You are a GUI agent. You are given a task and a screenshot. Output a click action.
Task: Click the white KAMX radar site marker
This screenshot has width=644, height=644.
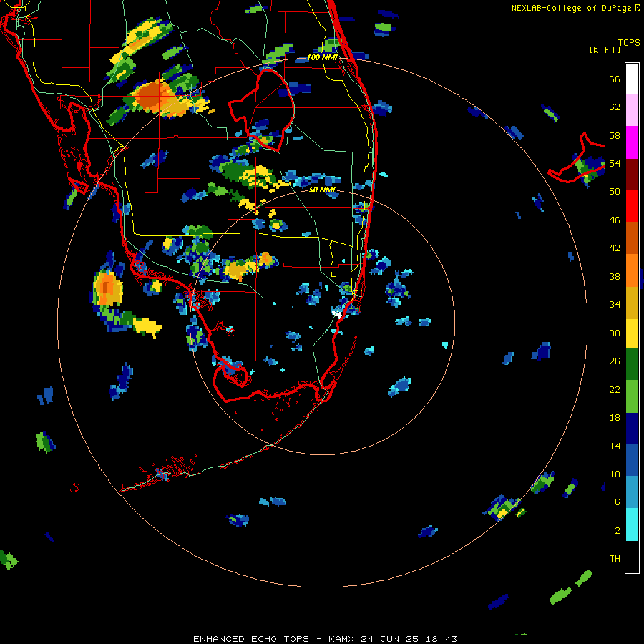coord(338,314)
